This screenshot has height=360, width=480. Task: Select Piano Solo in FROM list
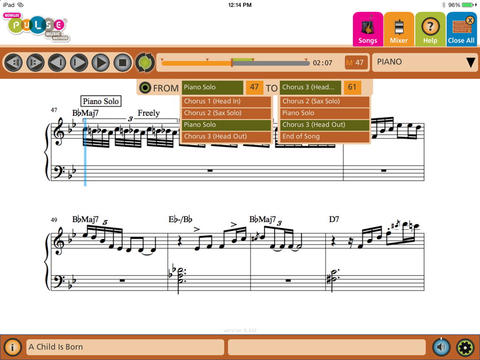coord(226,125)
